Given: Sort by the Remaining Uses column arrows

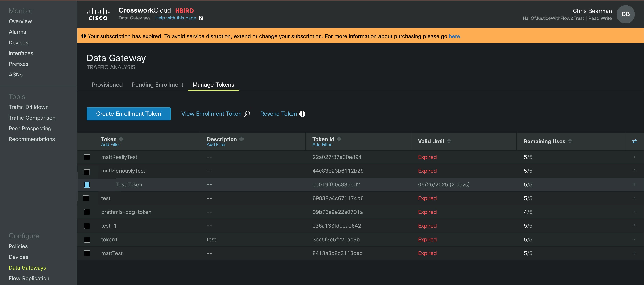Looking at the screenshot, I should tap(570, 141).
